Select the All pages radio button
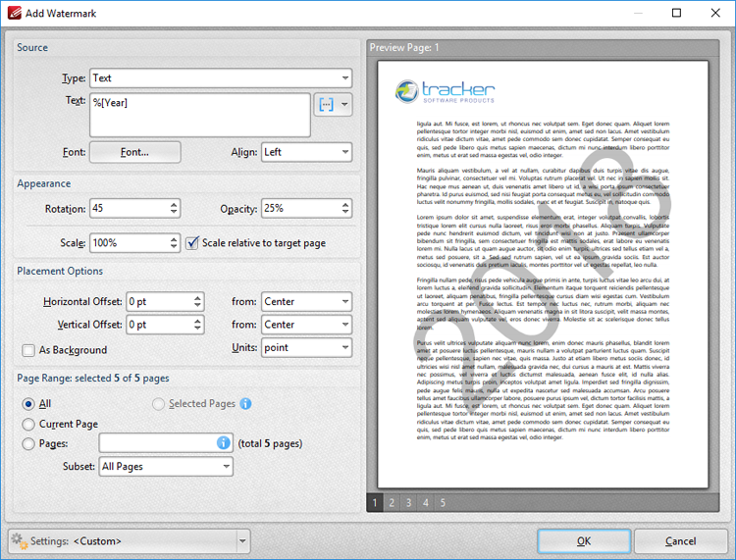 [x=28, y=404]
